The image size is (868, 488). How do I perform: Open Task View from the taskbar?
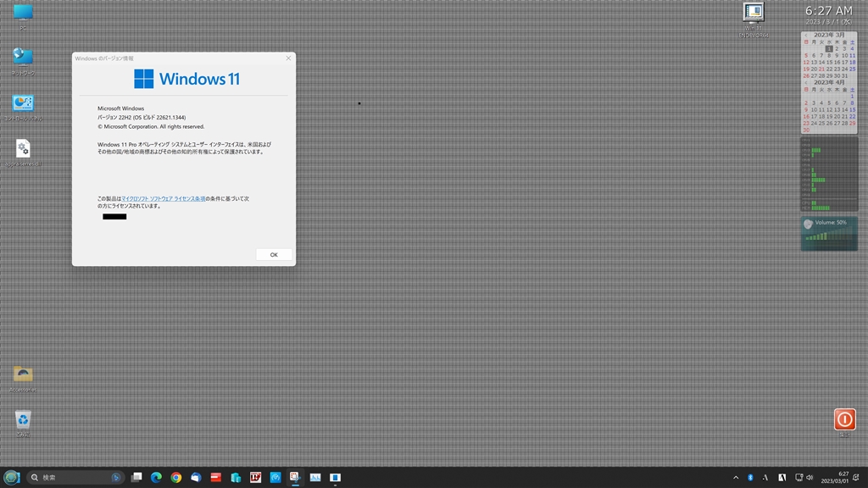click(136, 477)
